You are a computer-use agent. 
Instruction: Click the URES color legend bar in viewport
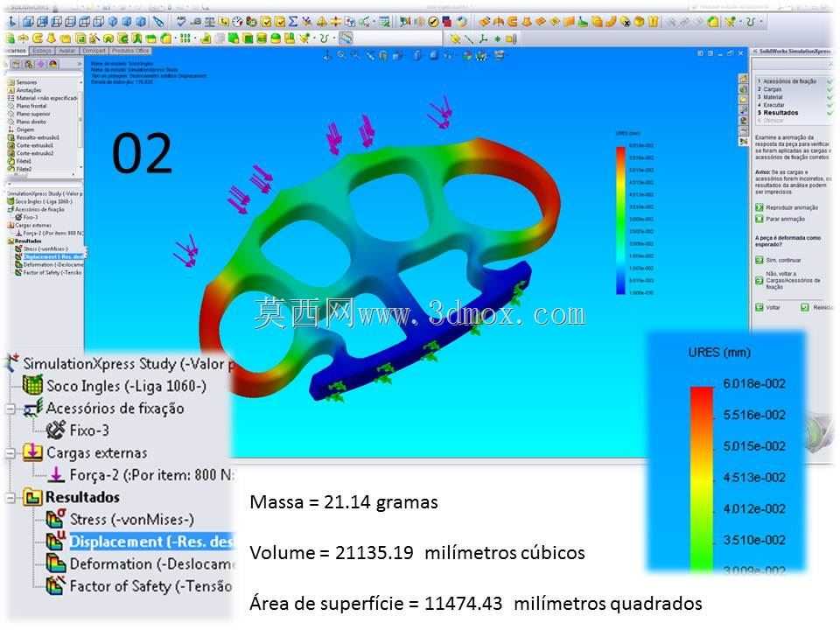[x=620, y=220]
